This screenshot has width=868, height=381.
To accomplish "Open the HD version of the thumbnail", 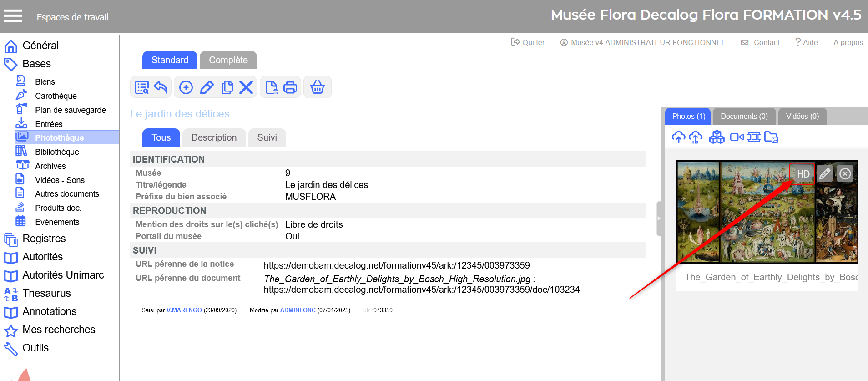I will coord(803,174).
